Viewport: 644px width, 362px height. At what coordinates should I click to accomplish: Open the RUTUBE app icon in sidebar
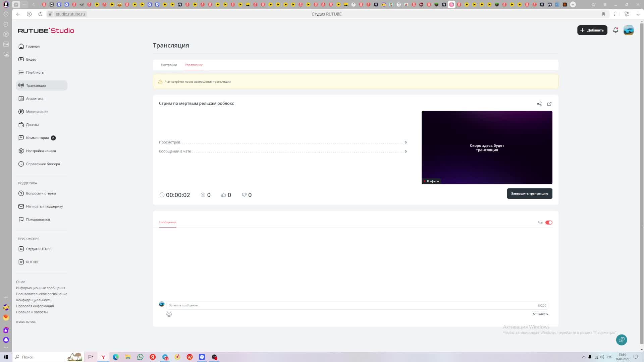tap(21, 262)
